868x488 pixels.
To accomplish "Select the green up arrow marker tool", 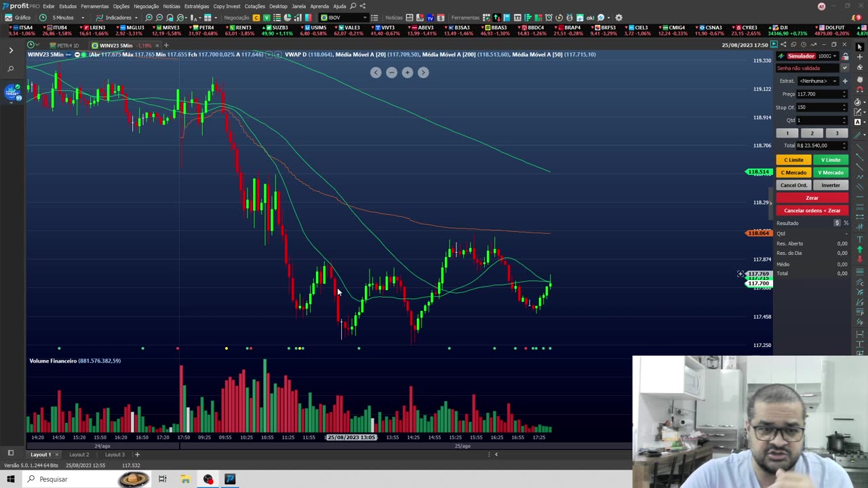I will 860,249.
